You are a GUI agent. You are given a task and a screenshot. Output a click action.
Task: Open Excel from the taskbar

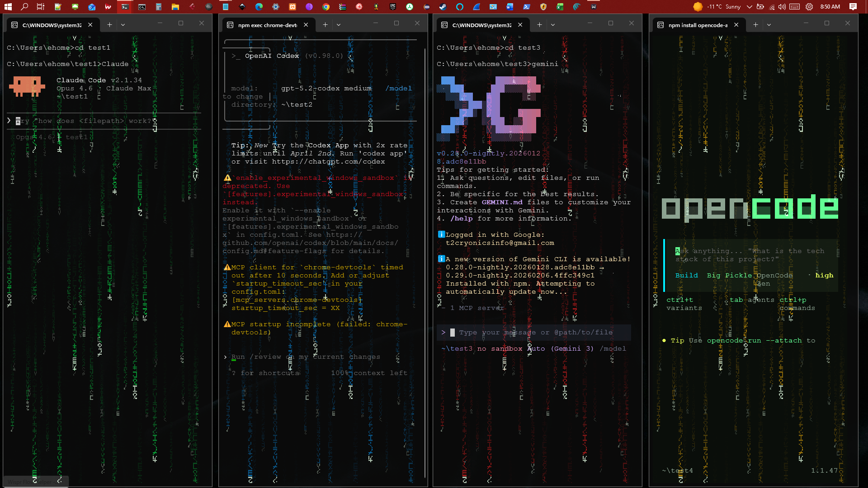click(x=559, y=7)
